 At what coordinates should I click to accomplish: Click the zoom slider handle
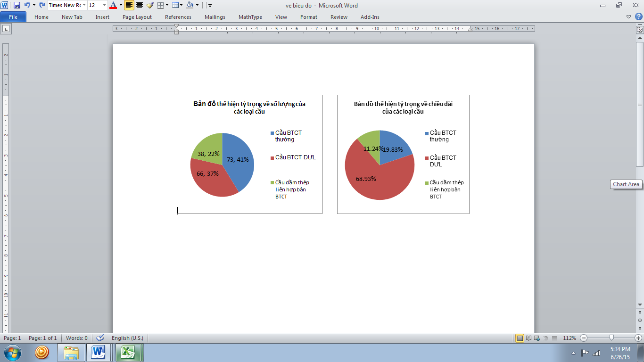(611, 338)
